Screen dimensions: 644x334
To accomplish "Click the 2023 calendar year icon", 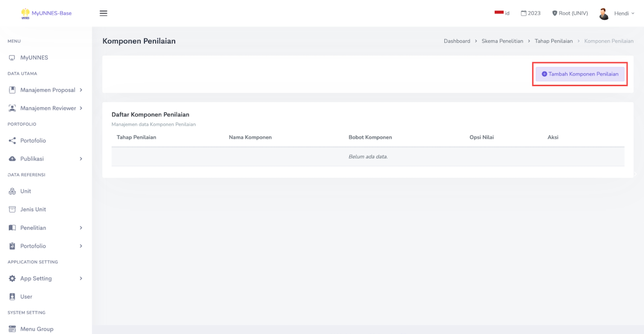I will point(523,13).
